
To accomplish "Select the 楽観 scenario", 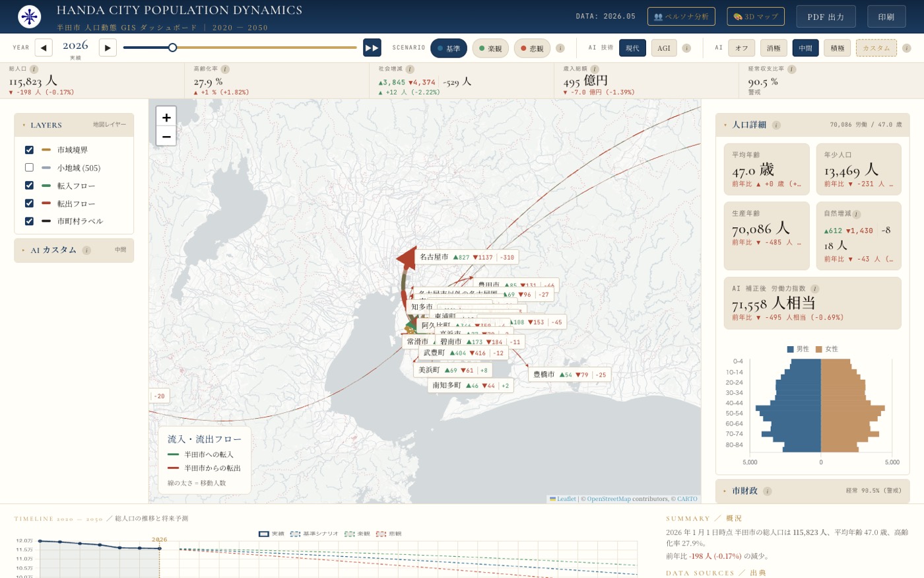I will pos(490,48).
